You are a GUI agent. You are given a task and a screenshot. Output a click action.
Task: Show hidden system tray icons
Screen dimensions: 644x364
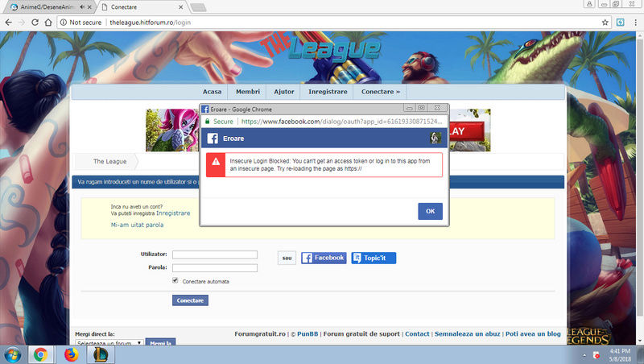[584, 355]
